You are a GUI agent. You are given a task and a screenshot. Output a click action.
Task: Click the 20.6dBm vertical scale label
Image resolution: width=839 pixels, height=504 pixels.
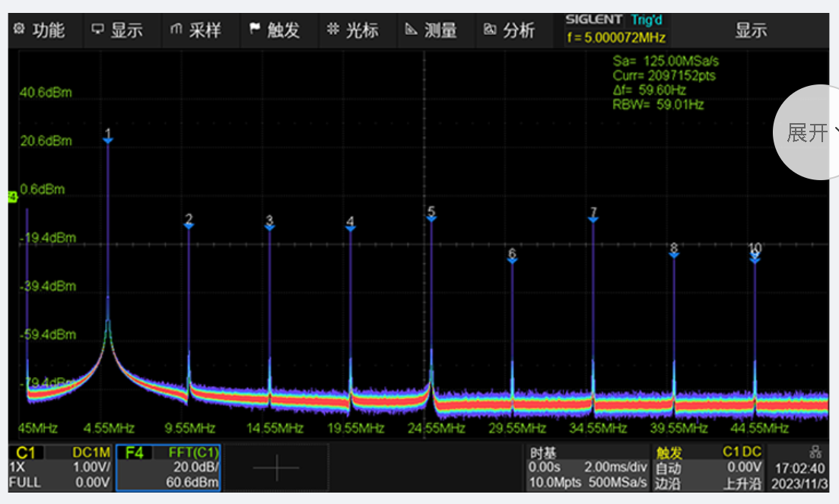(x=46, y=141)
